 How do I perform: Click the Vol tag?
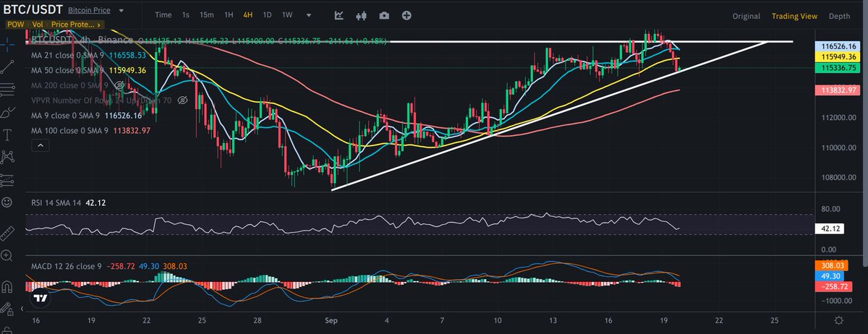click(38, 24)
